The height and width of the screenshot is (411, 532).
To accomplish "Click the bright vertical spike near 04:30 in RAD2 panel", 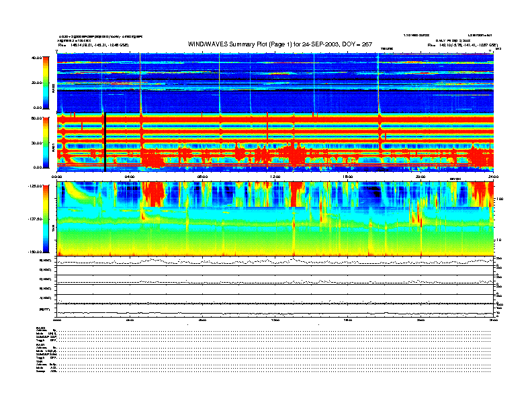I will [140, 83].
